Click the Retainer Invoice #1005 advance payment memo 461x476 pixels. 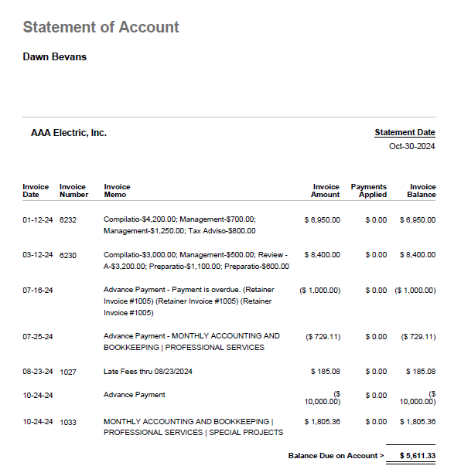pos(189,301)
